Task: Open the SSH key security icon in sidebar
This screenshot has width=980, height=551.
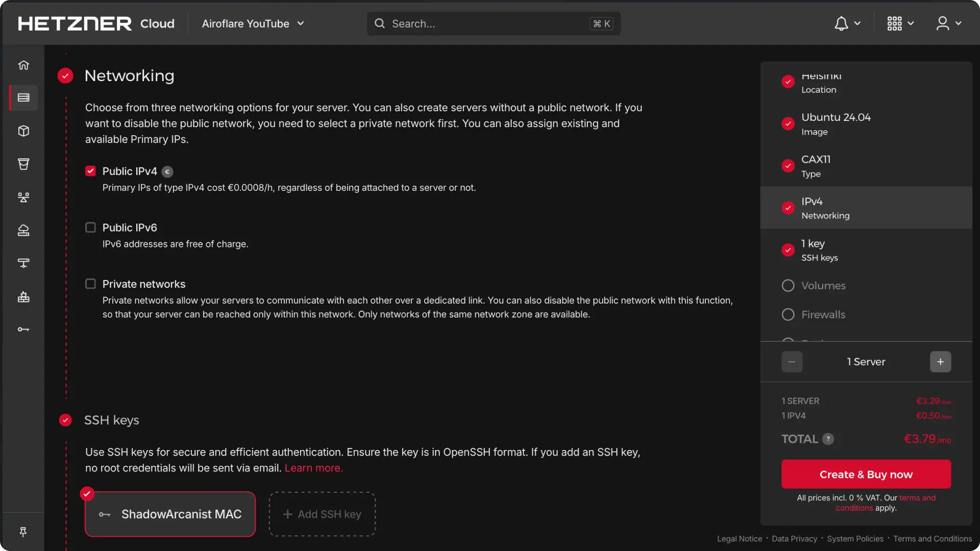Action: pyautogui.click(x=23, y=329)
